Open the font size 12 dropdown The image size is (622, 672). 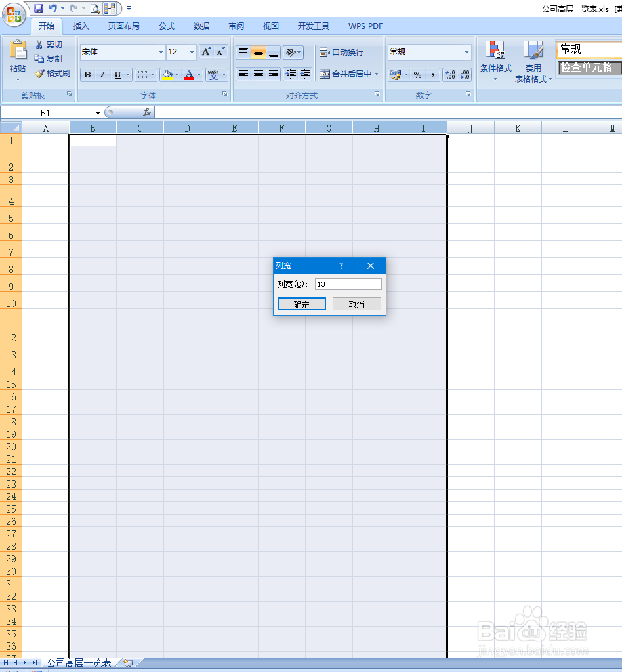coord(192,52)
